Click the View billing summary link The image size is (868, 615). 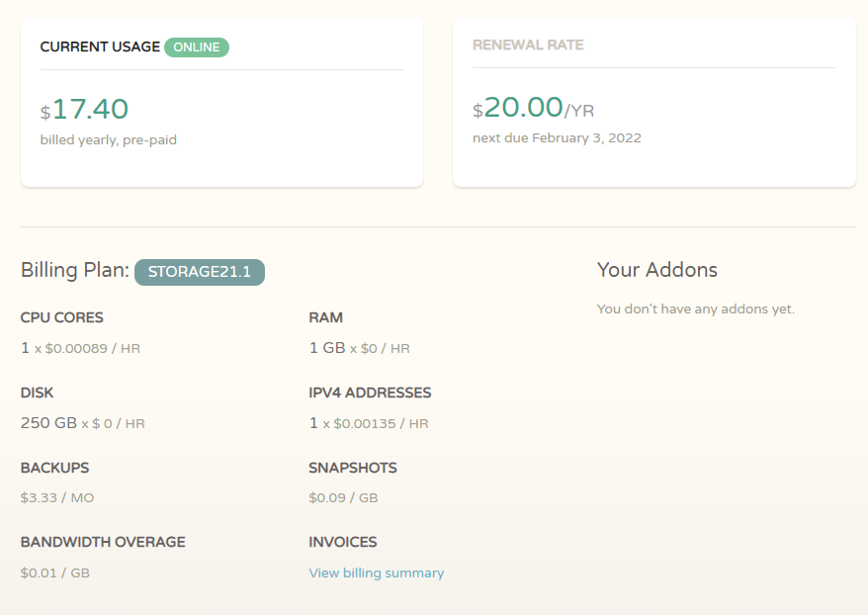[x=376, y=573]
